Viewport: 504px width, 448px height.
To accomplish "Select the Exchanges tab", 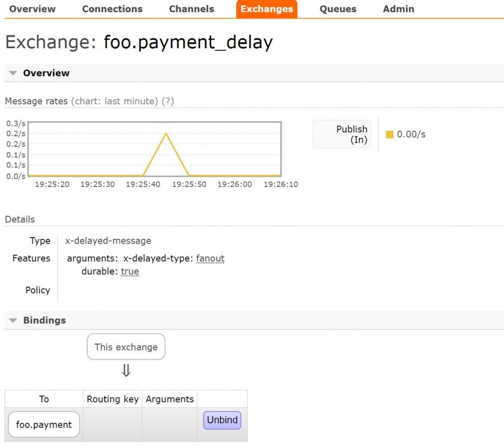I will pyautogui.click(x=267, y=8).
